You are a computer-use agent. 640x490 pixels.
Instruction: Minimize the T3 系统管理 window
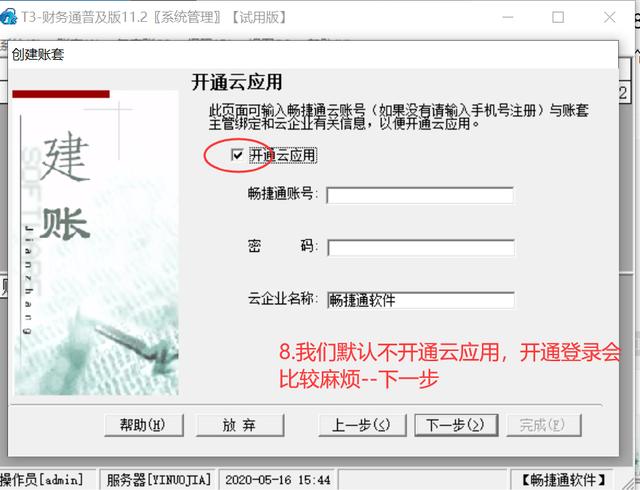click(507, 18)
